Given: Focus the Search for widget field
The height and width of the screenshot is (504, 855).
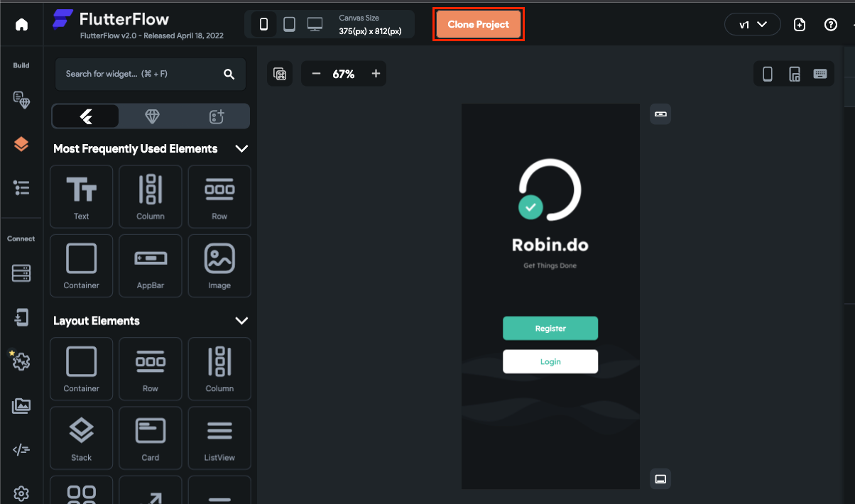Looking at the screenshot, I should click(x=151, y=74).
